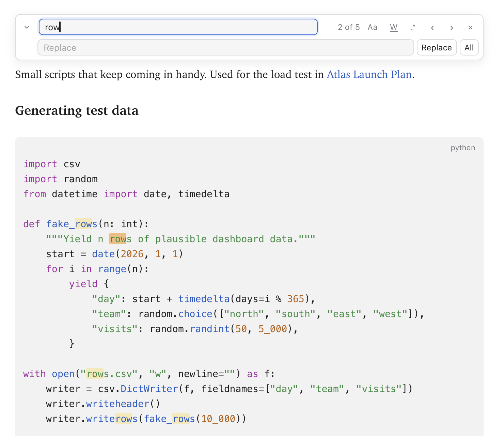Viewport: 504px width, 436px height.
Task: Click the Replace button
Action: [437, 47]
